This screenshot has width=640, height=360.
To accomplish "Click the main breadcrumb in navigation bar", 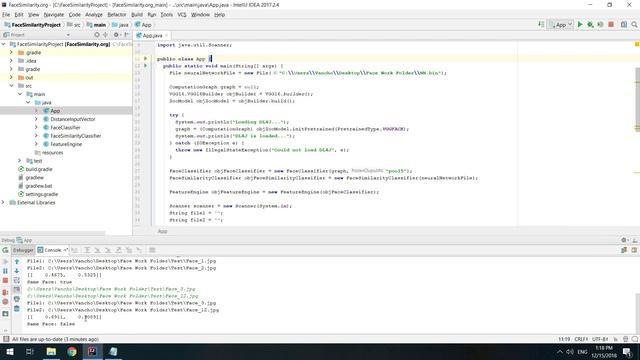I will point(96,25).
